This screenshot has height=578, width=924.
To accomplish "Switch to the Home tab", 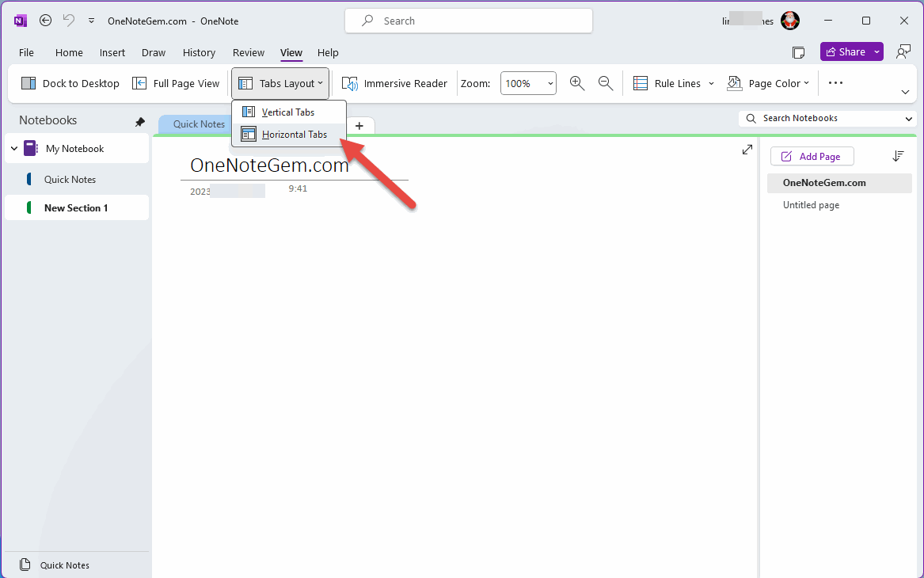I will tap(69, 52).
